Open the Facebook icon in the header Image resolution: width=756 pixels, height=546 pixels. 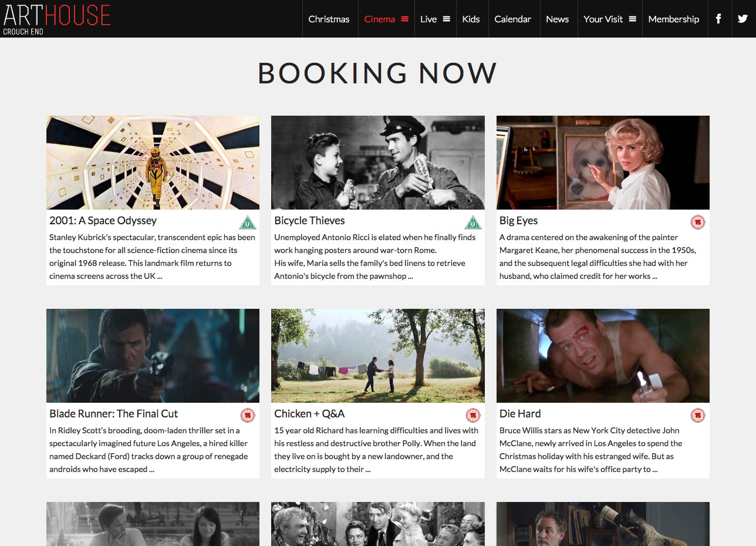(718, 19)
